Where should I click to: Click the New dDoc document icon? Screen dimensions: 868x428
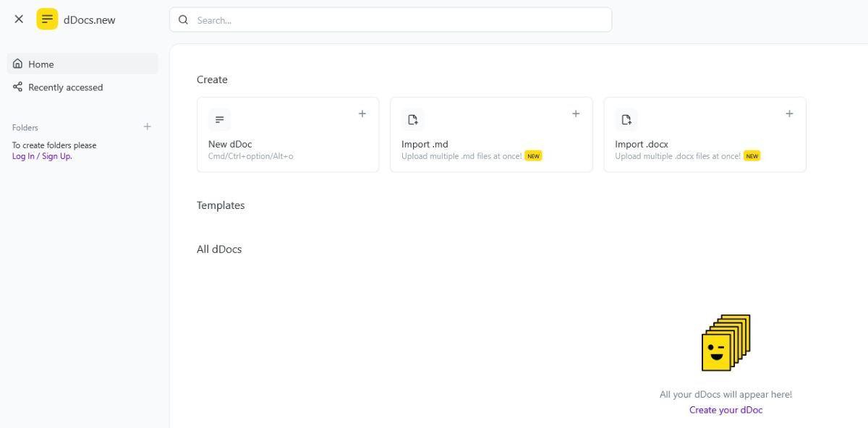coord(219,119)
